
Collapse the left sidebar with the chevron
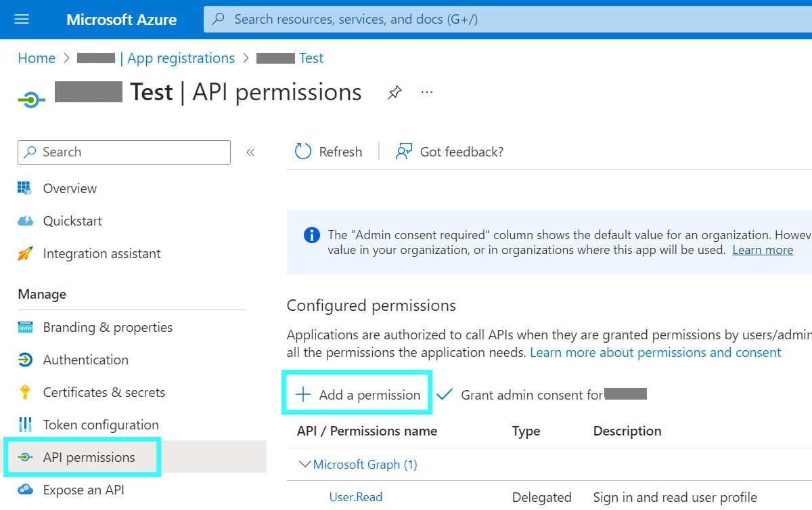pyautogui.click(x=250, y=152)
